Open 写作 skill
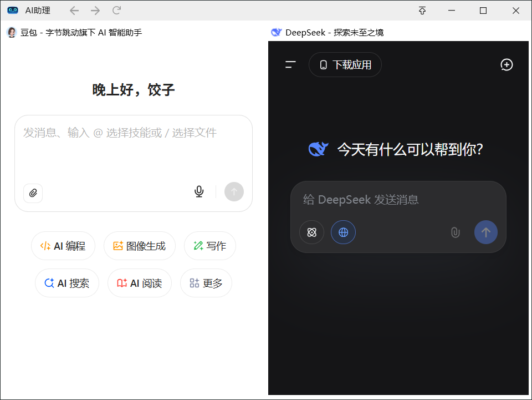Screen dimensions: 532x400 (210, 246)
